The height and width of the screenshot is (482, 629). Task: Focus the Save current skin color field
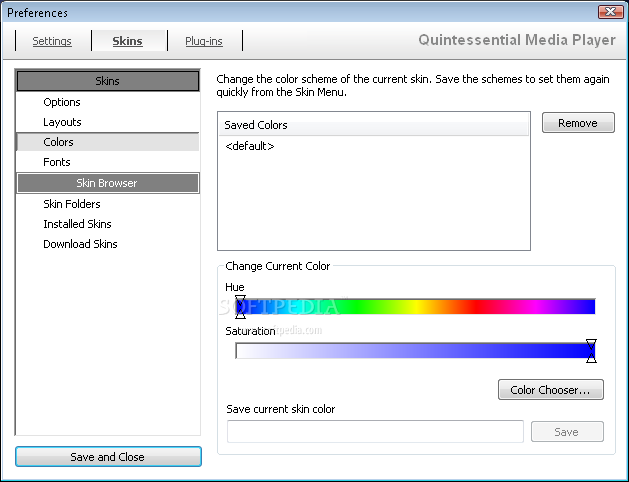[375, 432]
